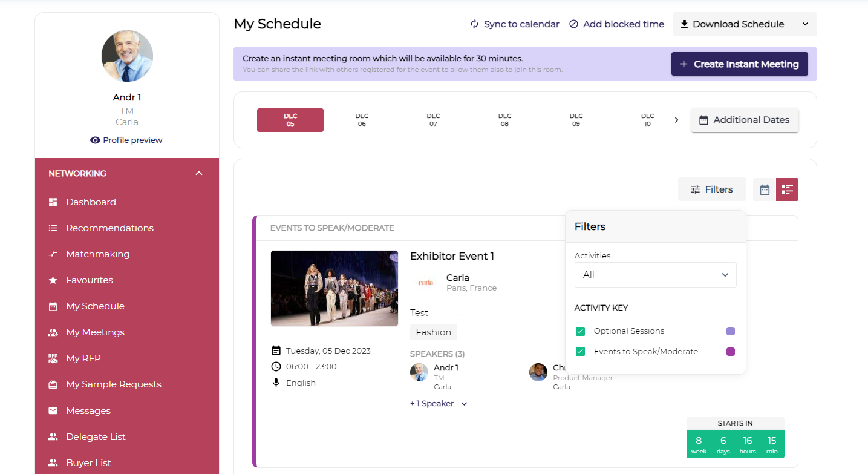The image size is (868, 474).
Task: Click the Create Instant Meeting button
Action: pos(739,64)
